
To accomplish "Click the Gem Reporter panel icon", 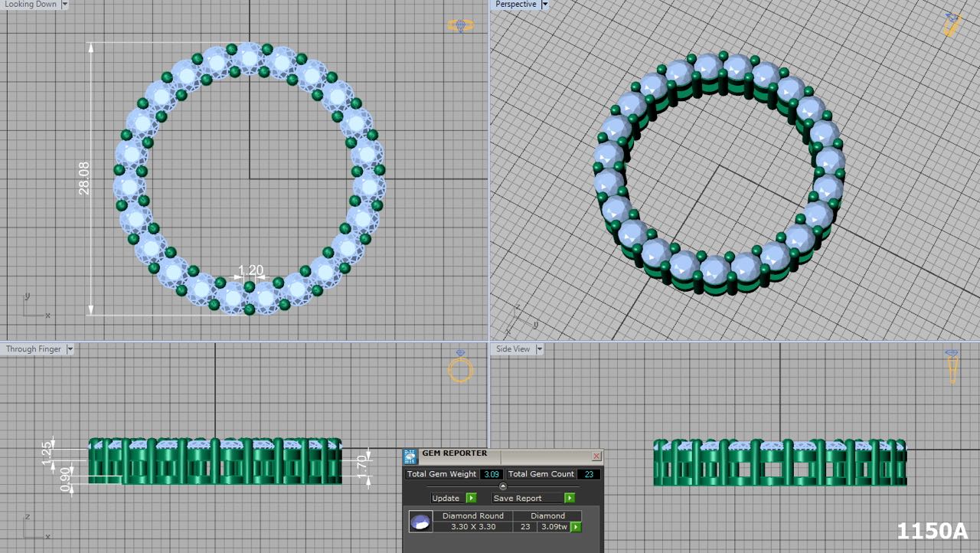I will (x=410, y=456).
